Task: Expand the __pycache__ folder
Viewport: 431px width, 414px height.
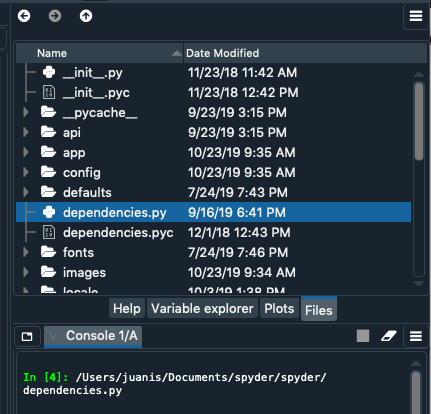Action: click(x=26, y=112)
